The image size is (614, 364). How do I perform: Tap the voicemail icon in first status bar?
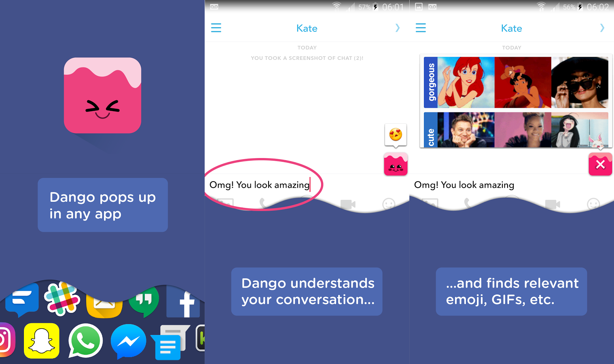pos(214,7)
